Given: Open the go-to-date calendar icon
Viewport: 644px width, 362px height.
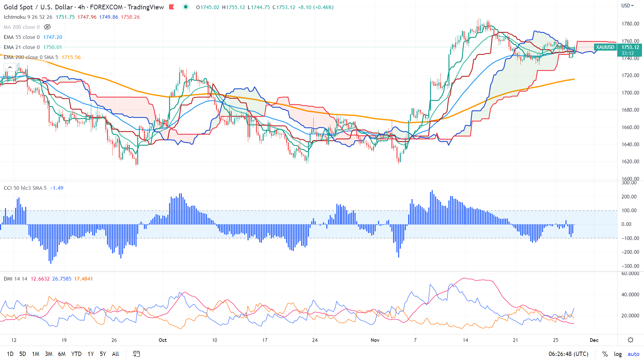Looking at the screenshot, I should pos(136,354).
